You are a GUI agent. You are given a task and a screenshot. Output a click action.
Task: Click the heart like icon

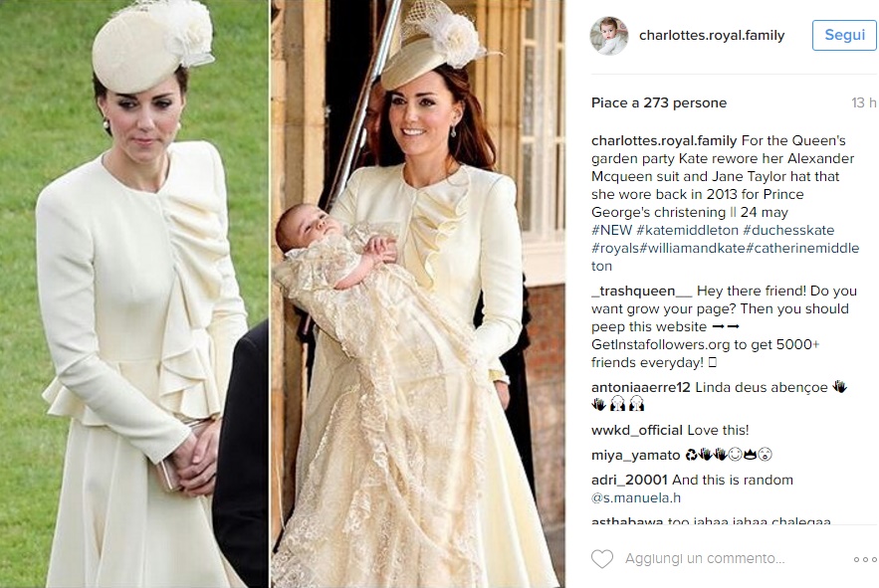[x=602, y=559]
